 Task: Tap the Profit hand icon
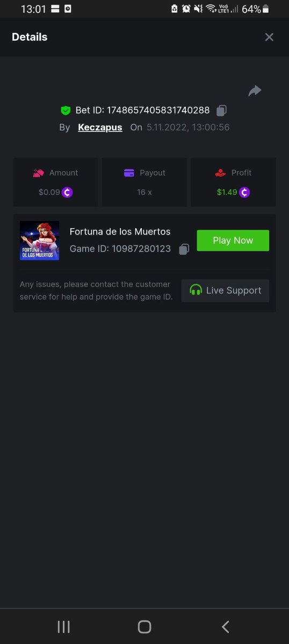(220, 173)
